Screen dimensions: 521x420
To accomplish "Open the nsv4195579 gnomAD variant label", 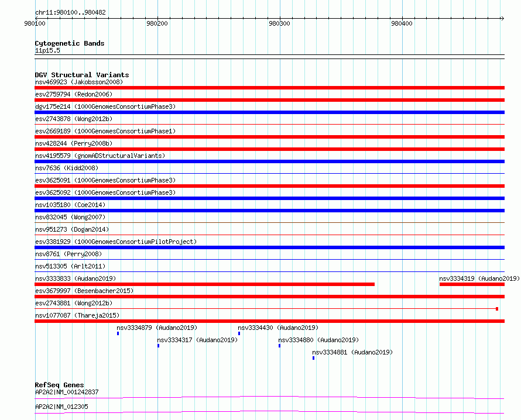I will click(x=100, y=156).
